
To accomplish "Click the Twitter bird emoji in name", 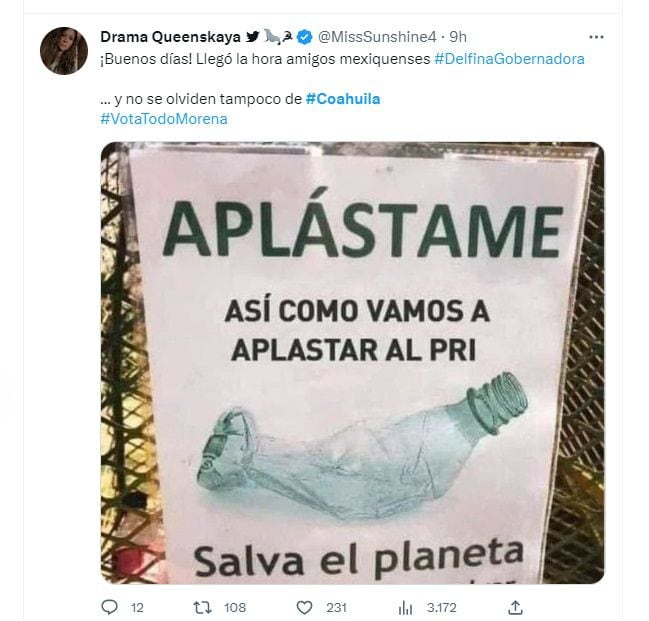I will click(x=252, y=37).
